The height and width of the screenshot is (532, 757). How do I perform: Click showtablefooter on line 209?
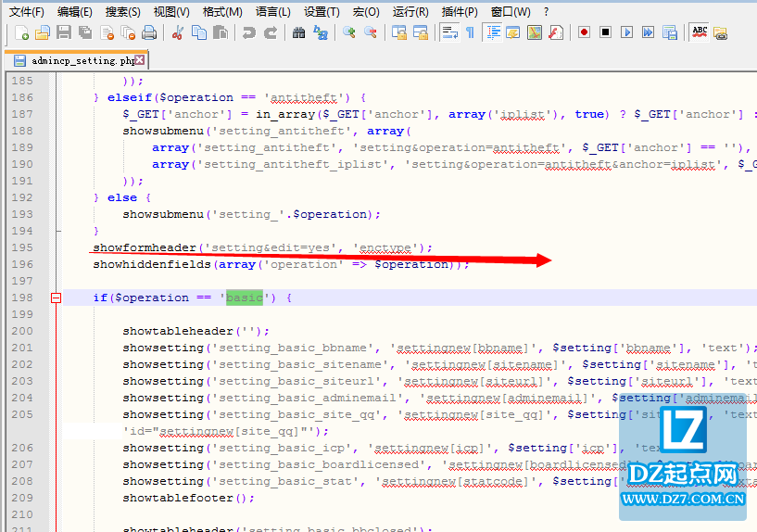pos(178,498)
